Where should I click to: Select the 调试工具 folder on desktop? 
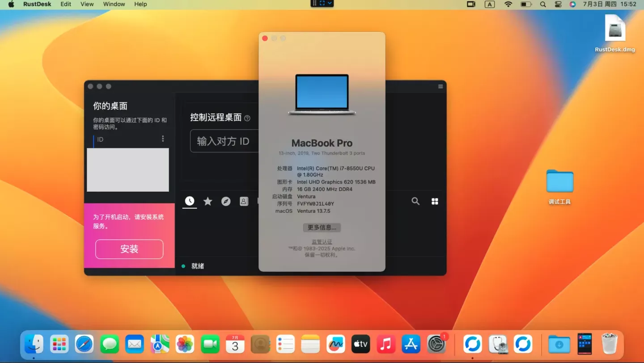coord(559,187)
